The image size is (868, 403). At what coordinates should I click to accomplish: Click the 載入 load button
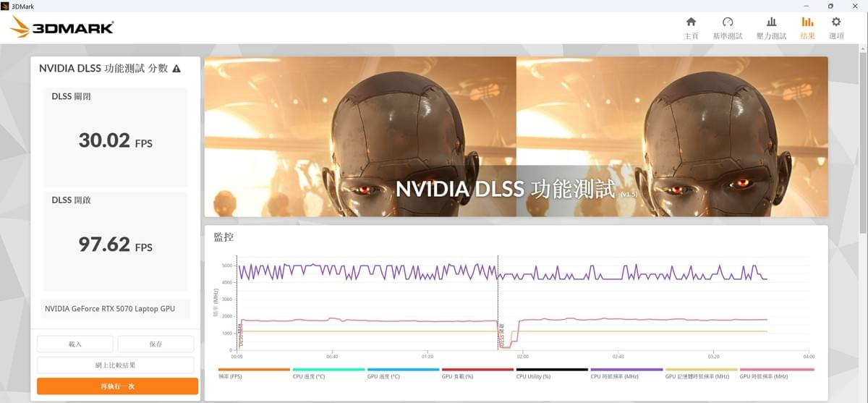tap(75, 344)
